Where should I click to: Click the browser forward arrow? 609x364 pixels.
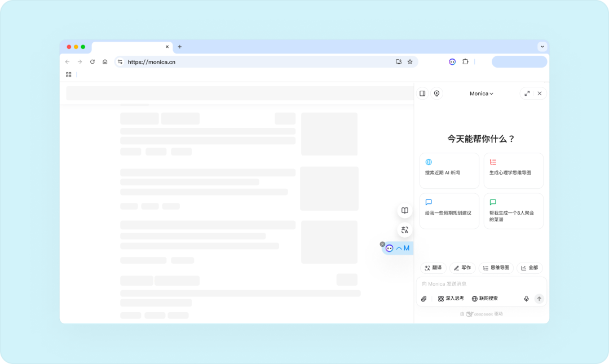click(x=80, y=62)
